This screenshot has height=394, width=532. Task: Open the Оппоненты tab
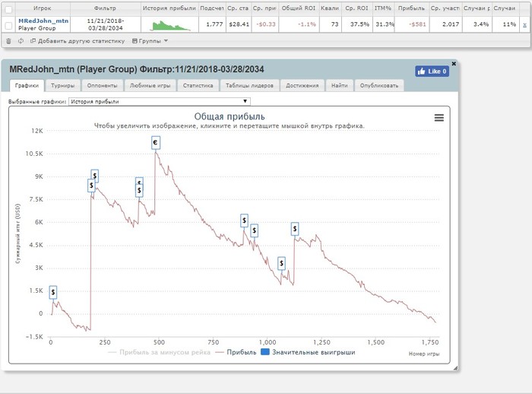[102, 86]
